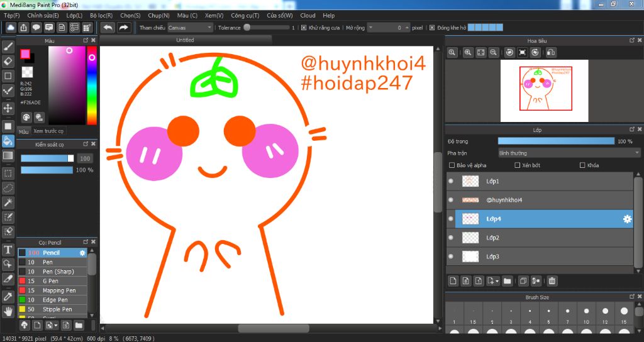The width and height of the screenshot is (644, 342).
Task: Zoom in on the navigator
Action: click(468, 53)
